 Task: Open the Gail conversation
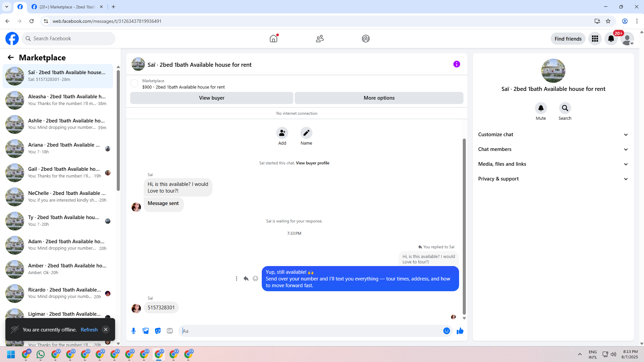58,173
